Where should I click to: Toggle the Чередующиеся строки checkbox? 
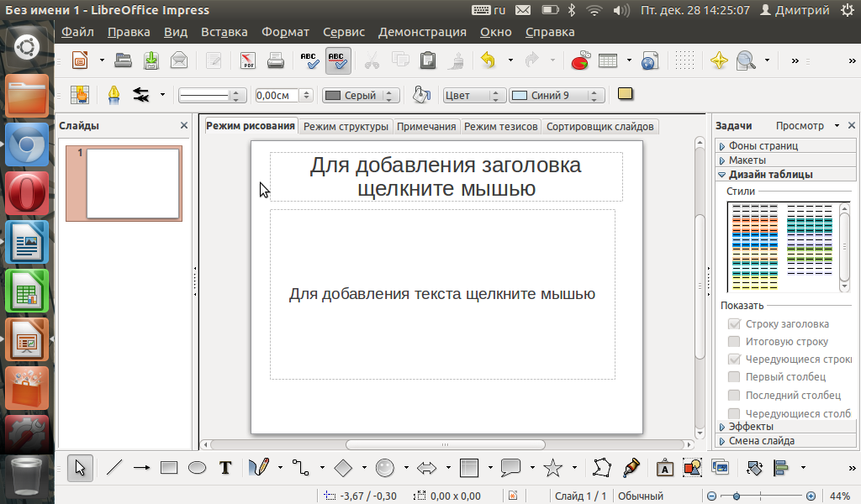734,360
